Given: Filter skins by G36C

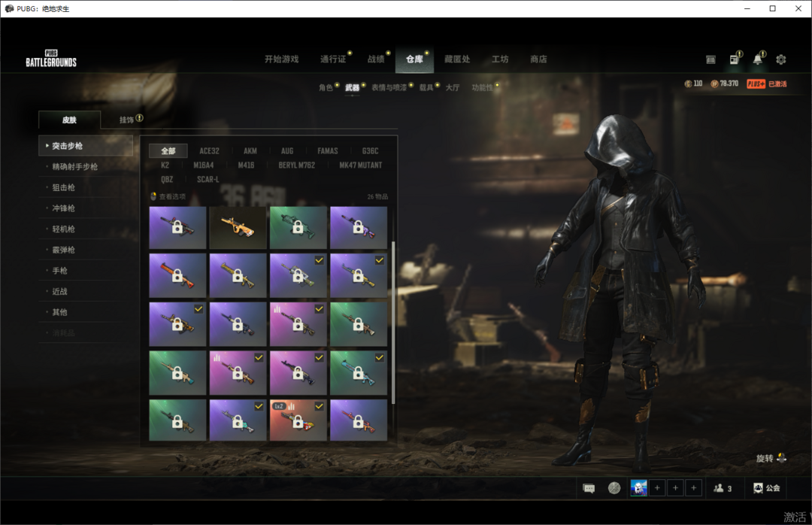Looking at the screenshot, I should click(x=370, y=151).
